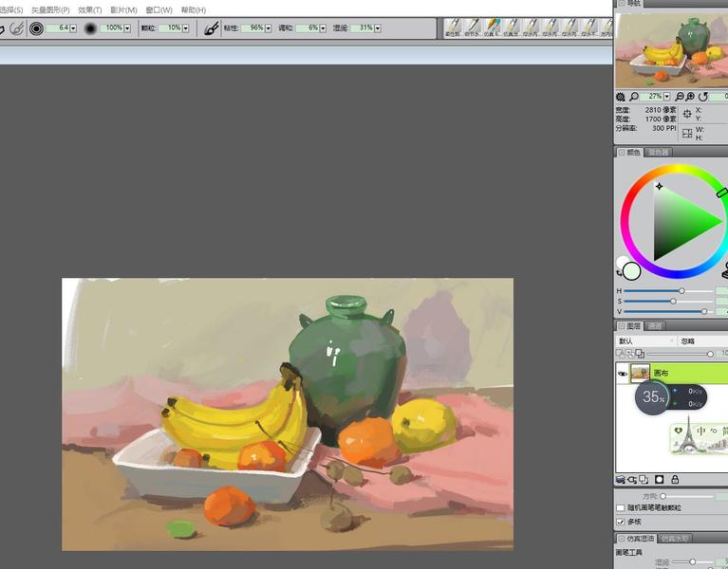Viewport: 728px width, 569px height.
Task: Click the navigator preview thumbnail
Action: click(x=671, y=50)
